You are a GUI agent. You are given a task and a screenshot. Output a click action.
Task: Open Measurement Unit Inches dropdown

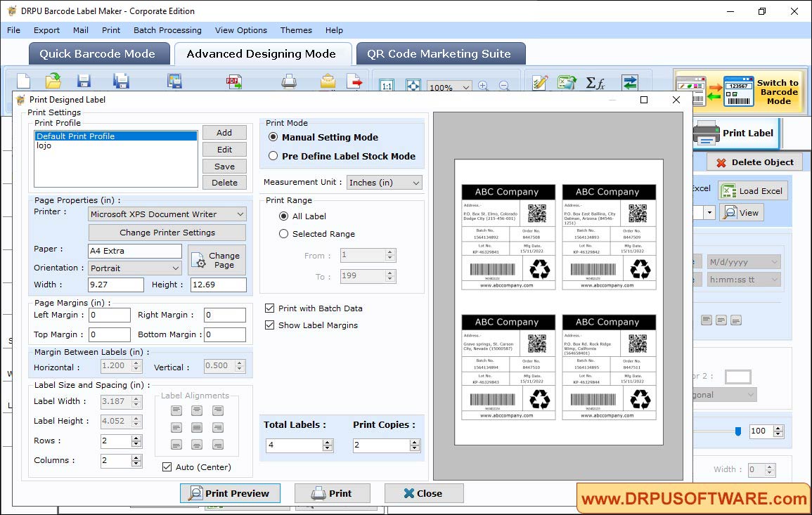385,182
